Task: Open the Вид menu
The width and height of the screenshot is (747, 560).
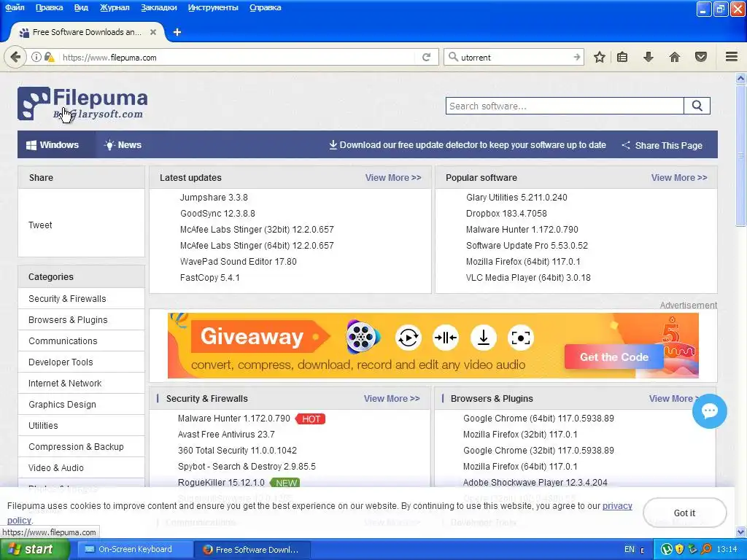Action: tap(81, 7)
